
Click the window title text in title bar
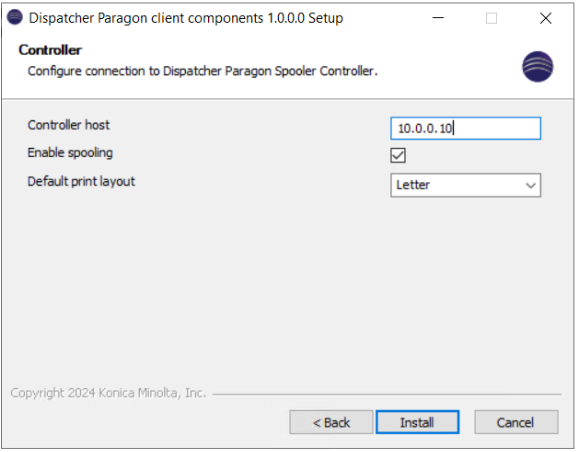186,18
